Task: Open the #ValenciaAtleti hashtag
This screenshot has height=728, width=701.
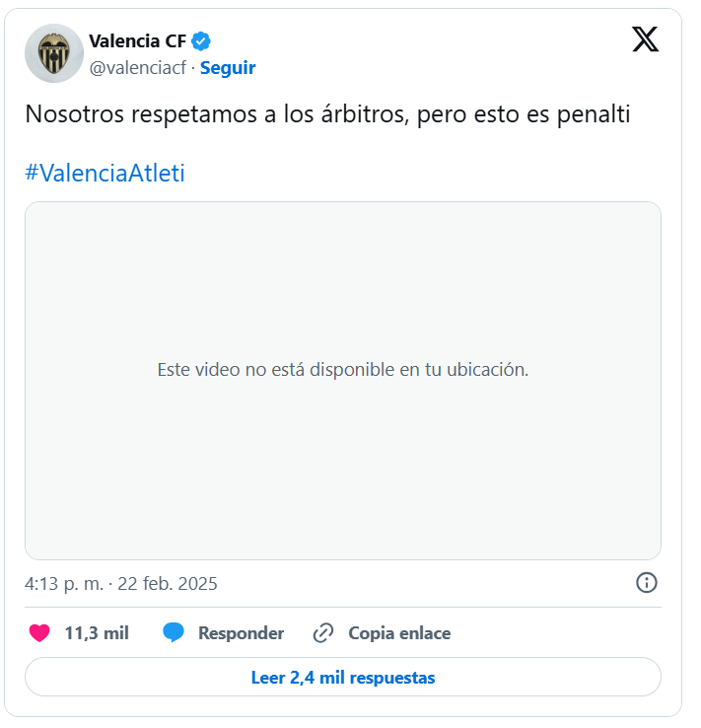Action: (105, 174)
